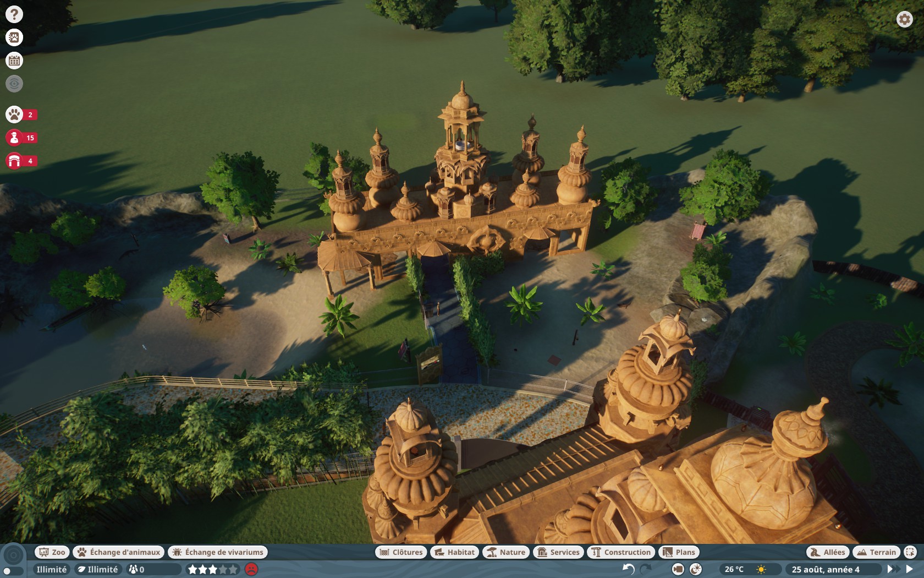The height and width of the screenshot is (578, 924).
Task: Click the Illimité money indicator
Action: [x=52, y=569]
